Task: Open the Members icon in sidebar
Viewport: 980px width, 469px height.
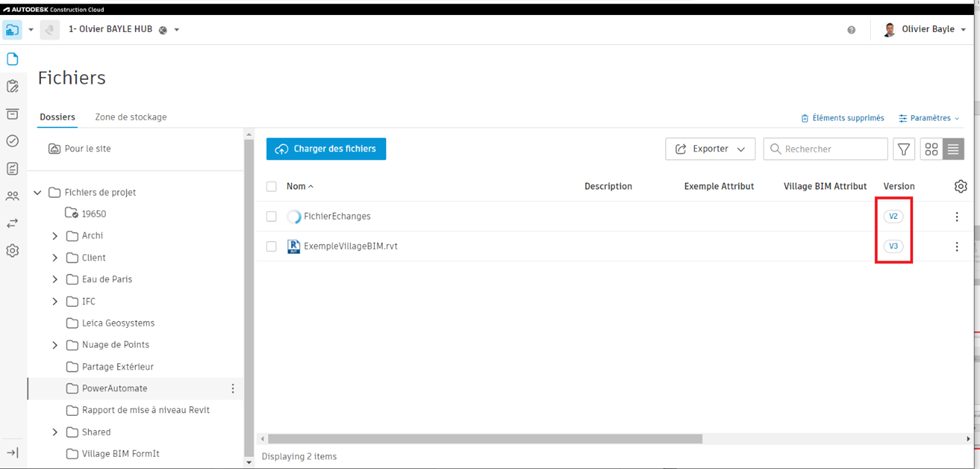Action: 12,196
